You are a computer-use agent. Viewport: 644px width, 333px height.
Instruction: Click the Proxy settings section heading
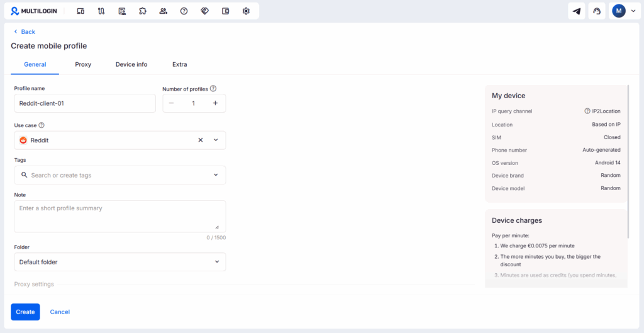click(34, 284)
